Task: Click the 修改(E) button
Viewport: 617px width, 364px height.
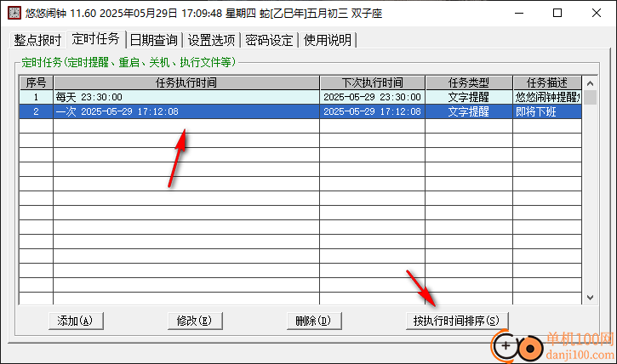Action: (x=195, y=321)
